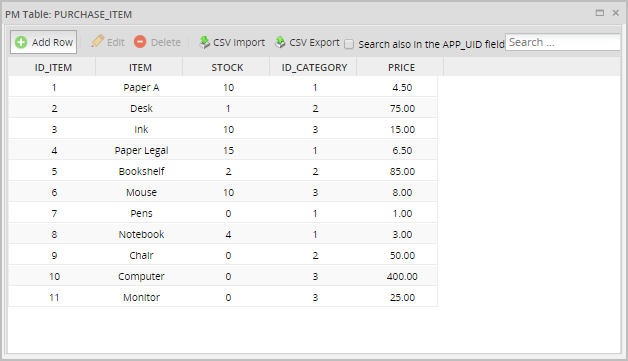
Task: Click the Monitor price cell 25.00
Action: coord(402,297)
